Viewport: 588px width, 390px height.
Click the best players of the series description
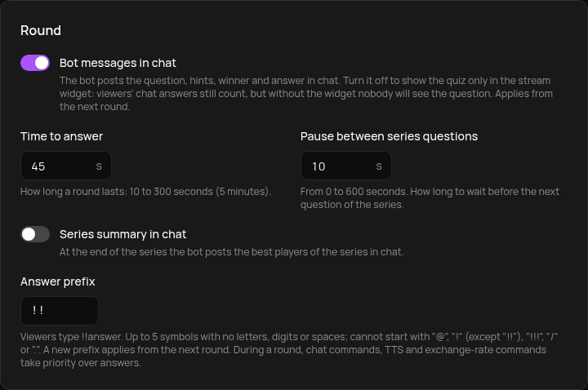(x=231, y=252)
